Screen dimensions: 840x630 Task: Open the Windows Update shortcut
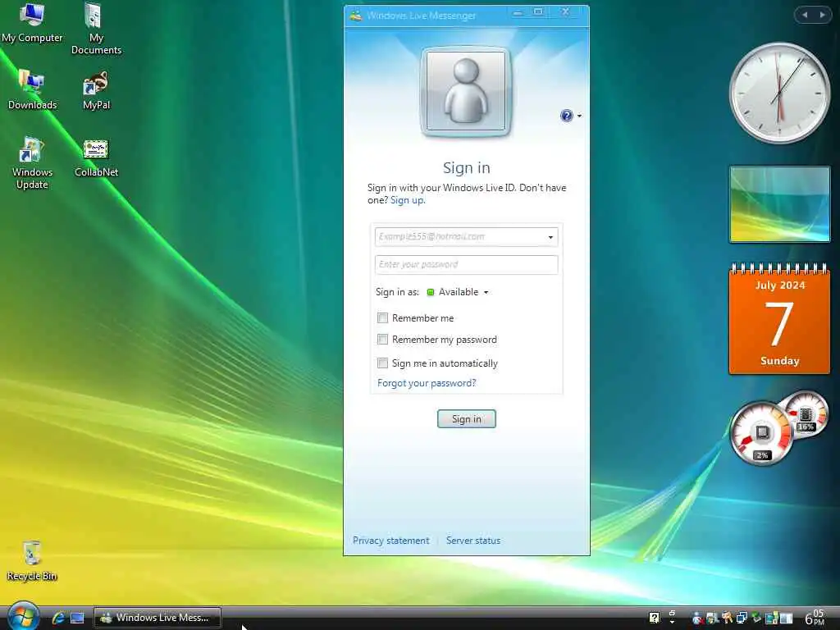pos(32,163)
